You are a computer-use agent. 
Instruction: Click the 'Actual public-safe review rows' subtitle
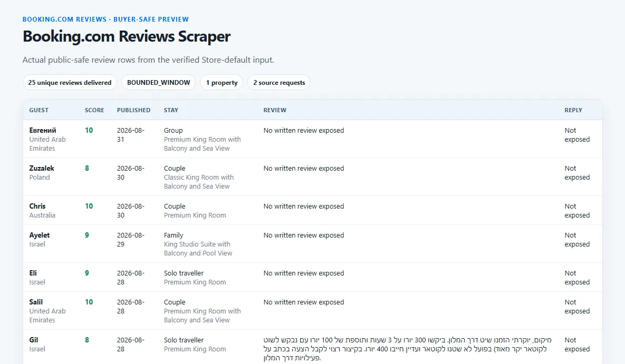[x=148, y=60]
